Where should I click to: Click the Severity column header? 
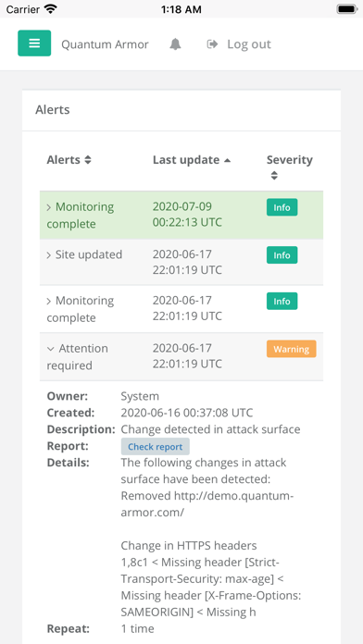(290, 160)
